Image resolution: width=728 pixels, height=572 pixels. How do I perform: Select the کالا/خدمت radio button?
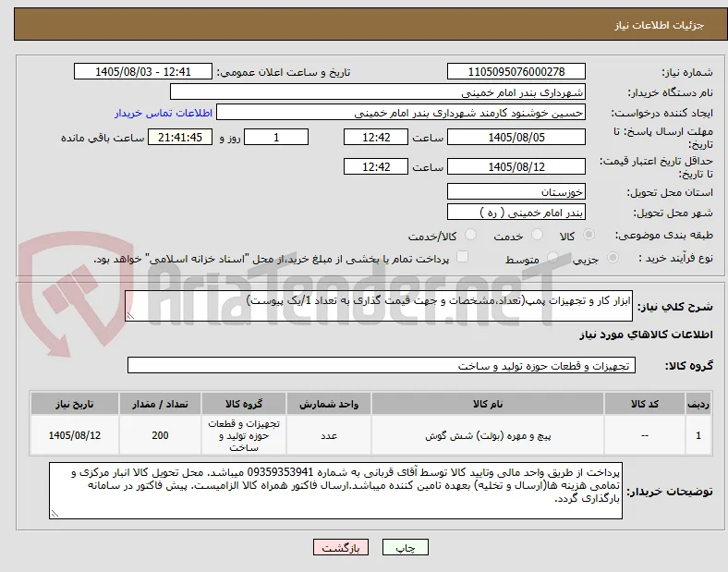tap(471, 235)
